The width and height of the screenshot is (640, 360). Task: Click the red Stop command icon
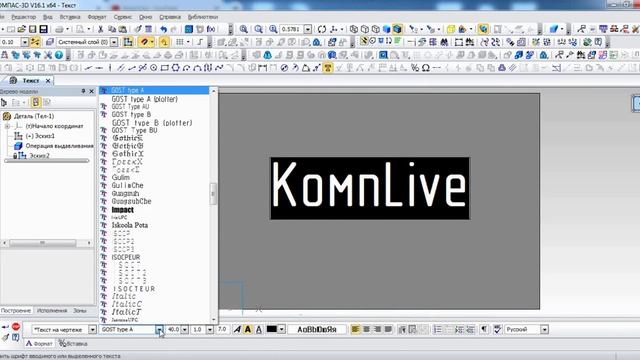(x=16, y=327)
